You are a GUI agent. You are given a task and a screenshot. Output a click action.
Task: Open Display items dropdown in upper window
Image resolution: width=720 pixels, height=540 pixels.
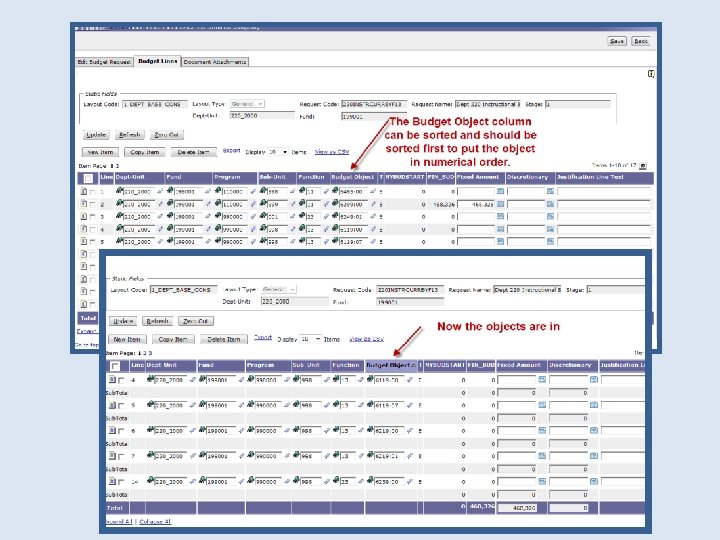[278, 152]
